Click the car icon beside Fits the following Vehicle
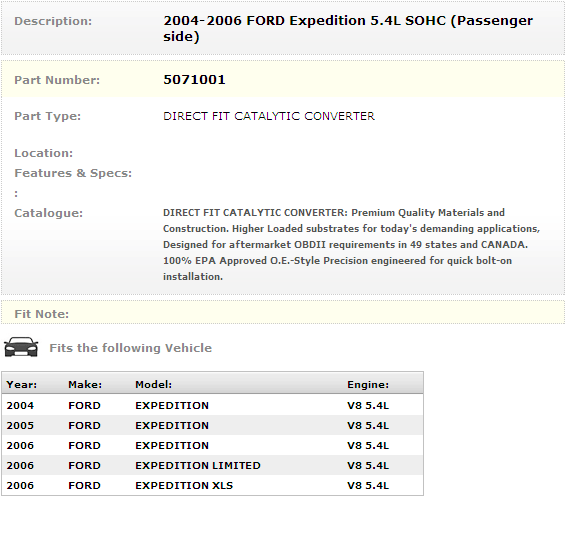Viewport: 570px width, 536px height. (21, 347)
